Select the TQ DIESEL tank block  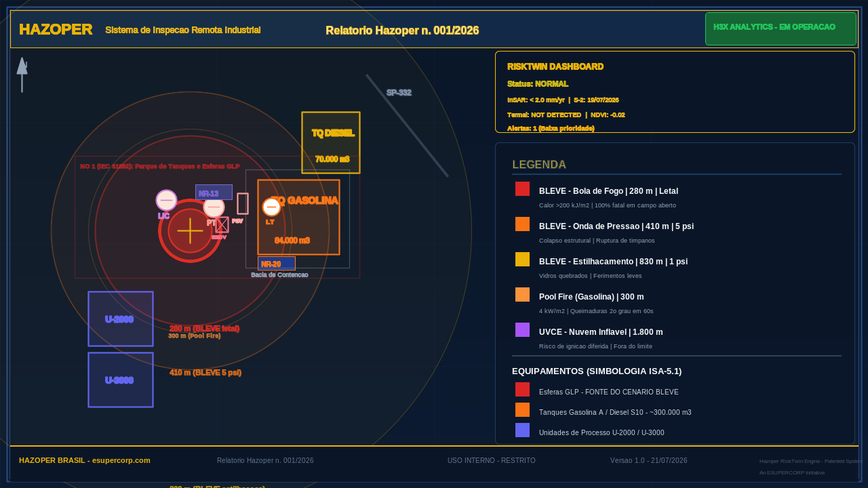pos(331,142)
